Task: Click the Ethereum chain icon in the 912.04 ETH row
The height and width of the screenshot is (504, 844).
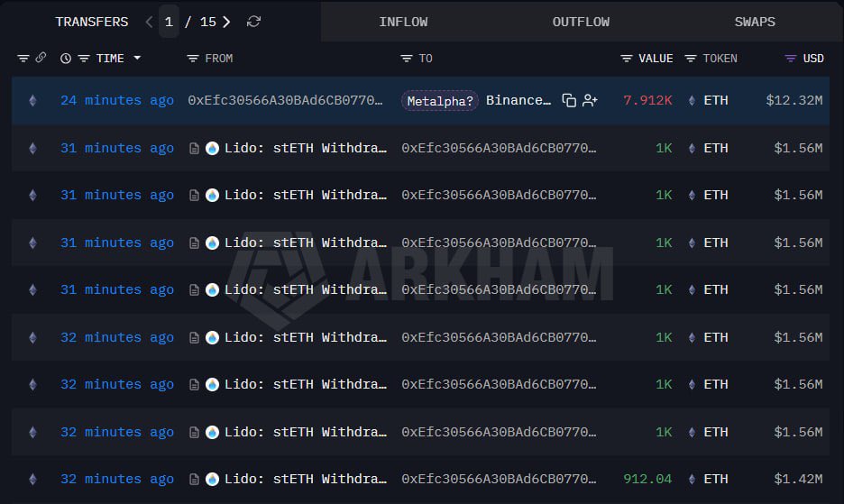Action: point(32,480)
